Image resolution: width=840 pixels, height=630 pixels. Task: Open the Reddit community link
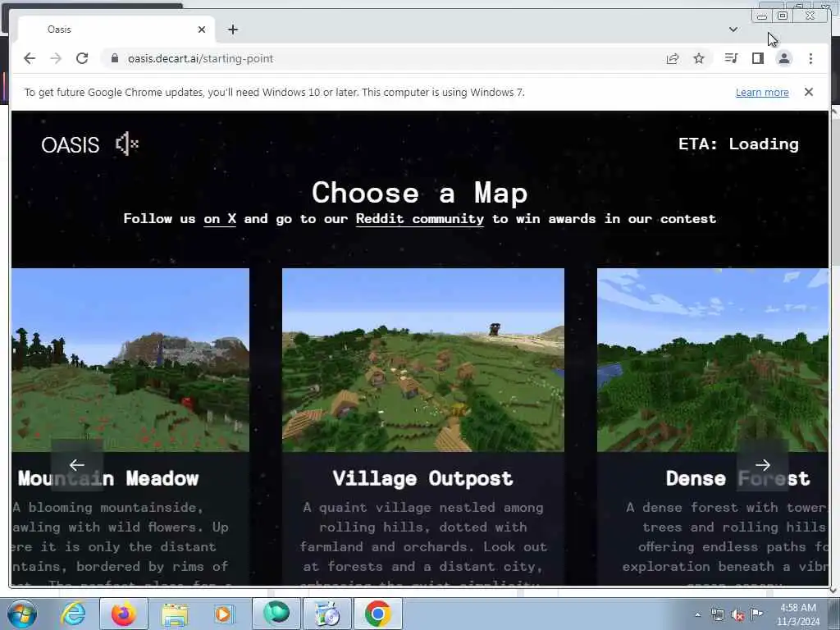click(420, 218)
